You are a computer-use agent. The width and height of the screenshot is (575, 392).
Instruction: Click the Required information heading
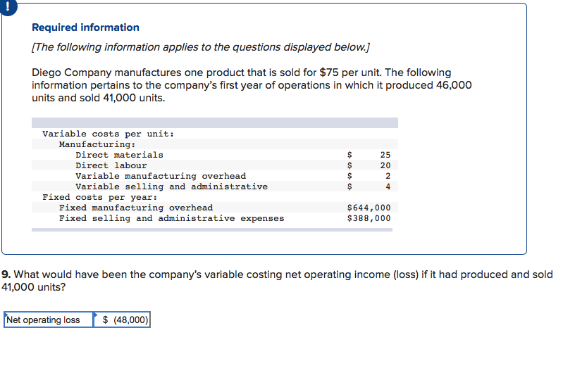pyautogui.click(x=85, y=27)
